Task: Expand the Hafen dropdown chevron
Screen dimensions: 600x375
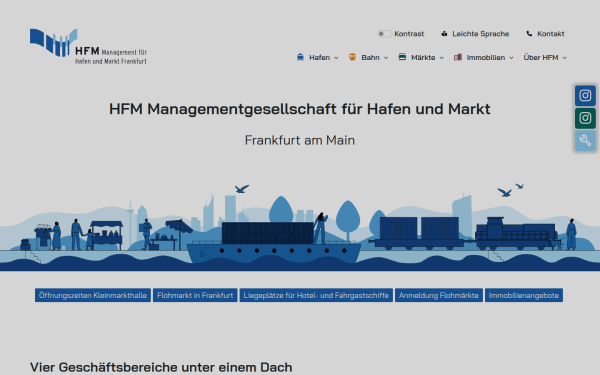Action: coord(336,58)
